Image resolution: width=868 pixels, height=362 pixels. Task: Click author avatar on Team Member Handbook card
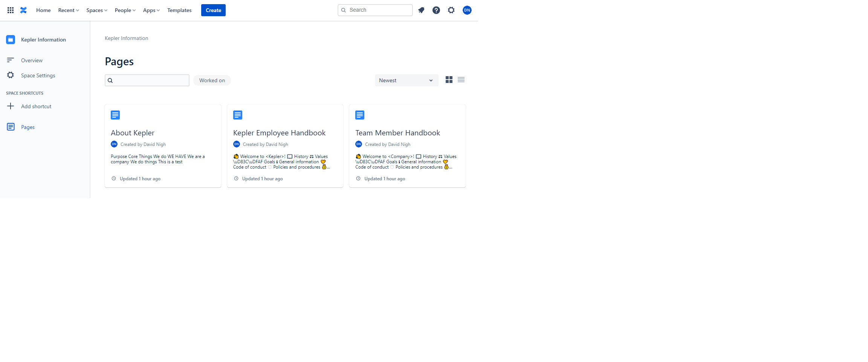[x=359, y=144]
